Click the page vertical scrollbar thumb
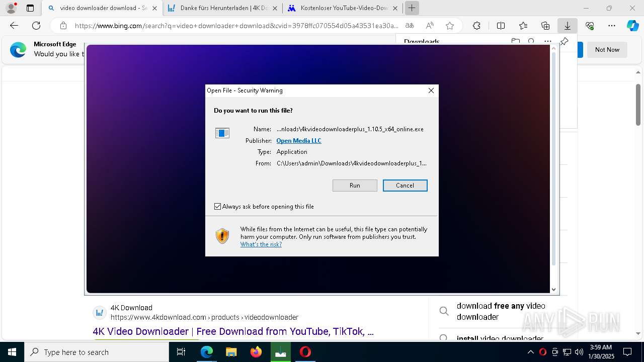 point(638,105)
